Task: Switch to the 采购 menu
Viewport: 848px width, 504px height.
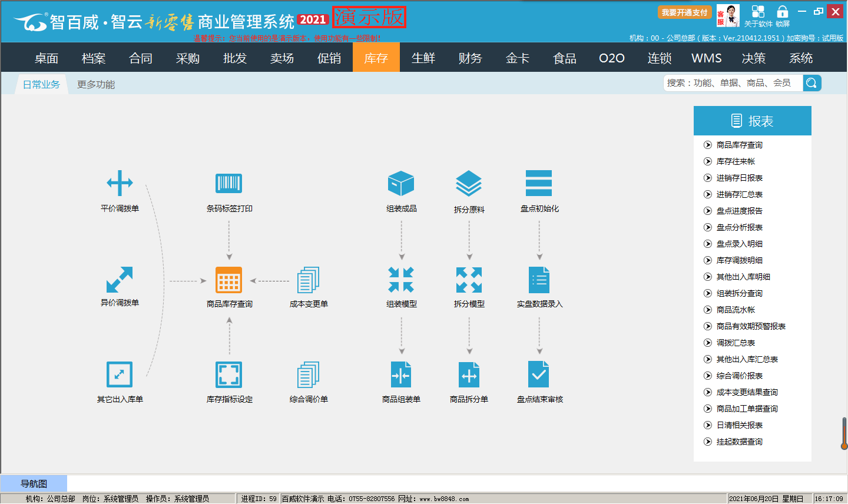Action: point(188,58)
